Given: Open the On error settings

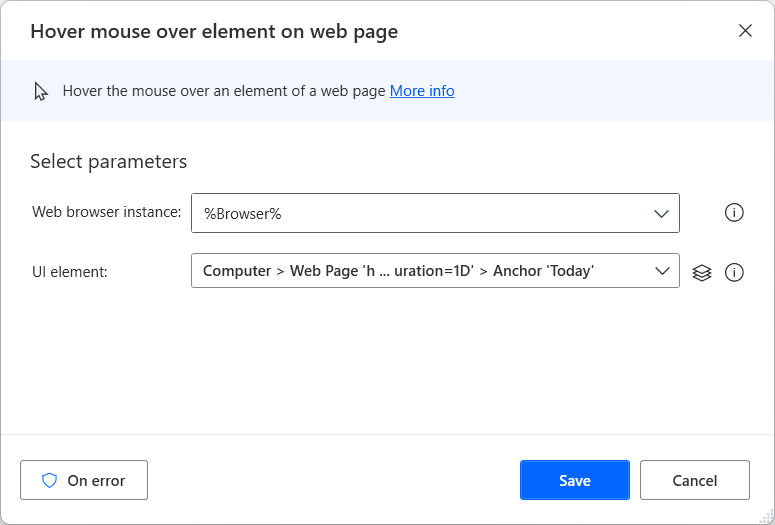Looking at the screenshot, I should (x=84, y=480).
